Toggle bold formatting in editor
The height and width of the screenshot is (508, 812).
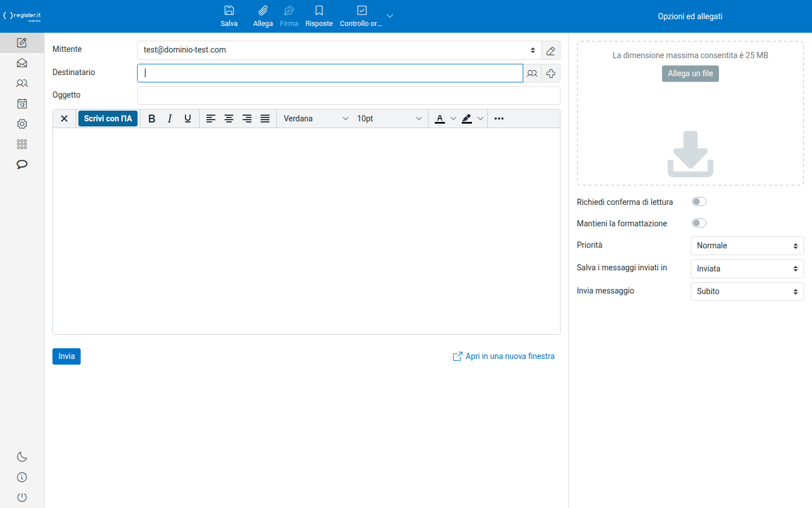pos(152,119)
